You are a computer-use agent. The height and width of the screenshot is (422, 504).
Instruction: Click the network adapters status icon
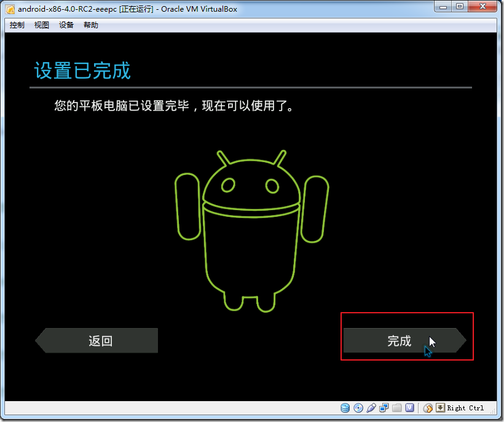384,408
